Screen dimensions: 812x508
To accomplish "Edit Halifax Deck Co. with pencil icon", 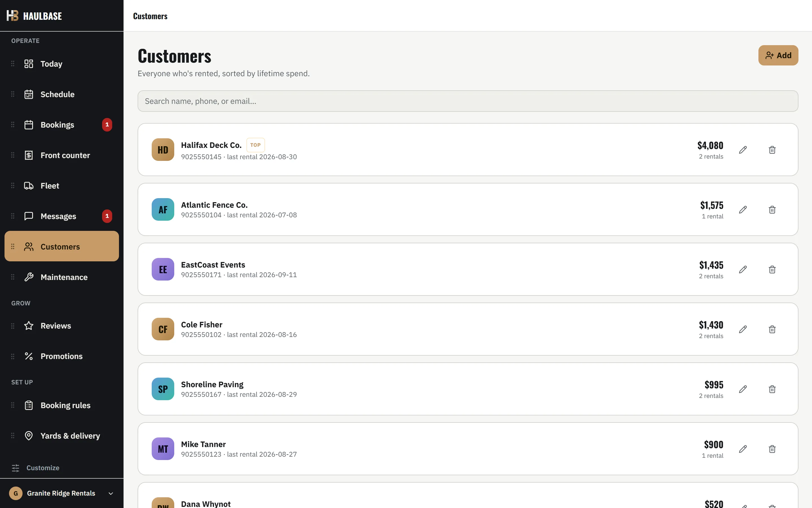I will (743, 150).
